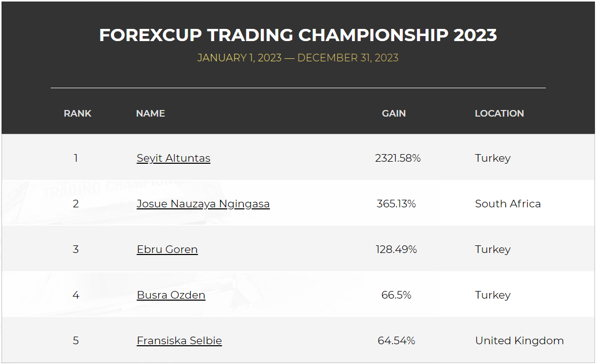Click the 128.49% gain value
The height and width of the screenshot is (364, 596).
[396, 249]
